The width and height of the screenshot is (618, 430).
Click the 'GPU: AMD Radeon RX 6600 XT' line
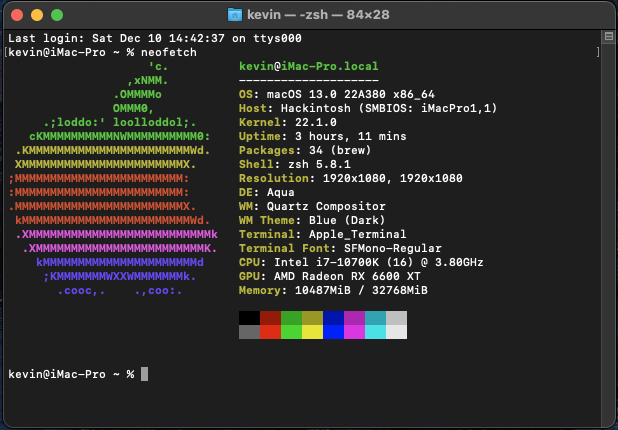point(329,276)
